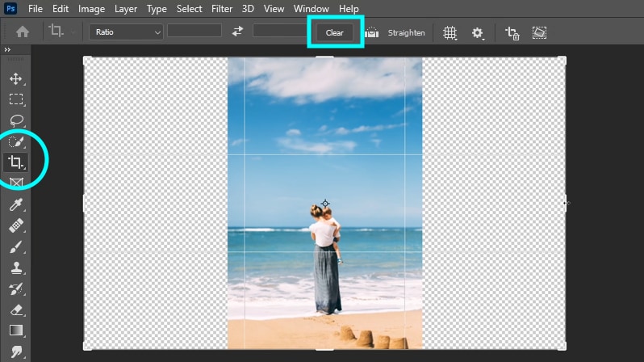Open the Ratio preset dropdown

coord(126,32)
